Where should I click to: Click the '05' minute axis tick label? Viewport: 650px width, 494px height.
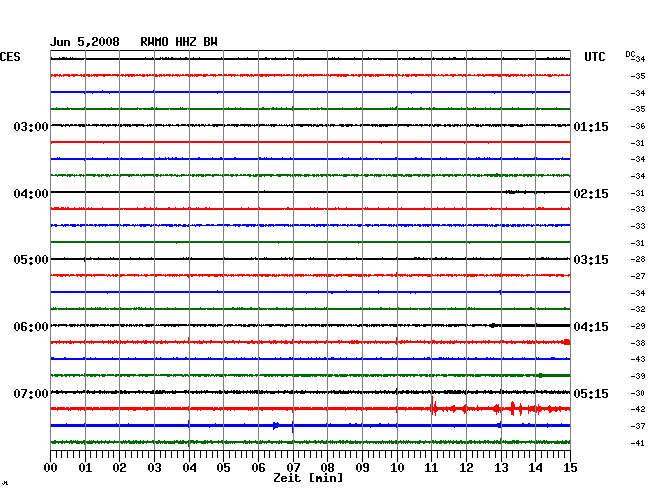223,468
